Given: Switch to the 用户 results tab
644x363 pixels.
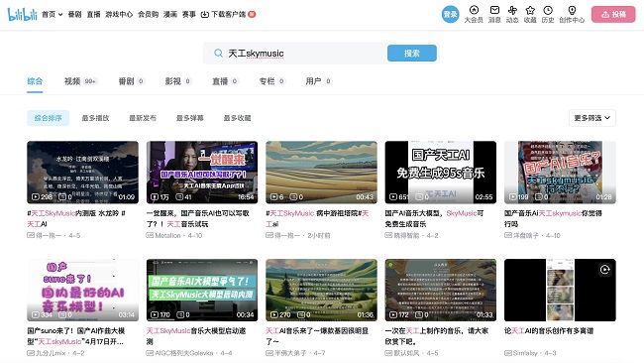Looking at the screenshot, I should click(319, 81).
